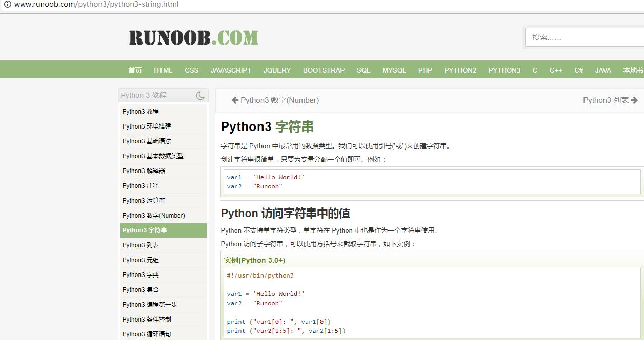The width and height of the screenshot is (644, 340).
Task: Select Python3 环境搭建 in sidebar
Action: [x=164, y=126]
